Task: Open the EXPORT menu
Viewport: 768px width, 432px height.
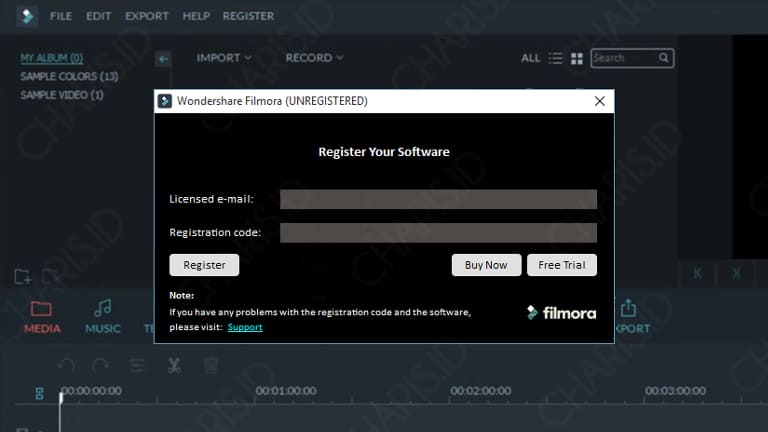Action: (x=146, y=16)
